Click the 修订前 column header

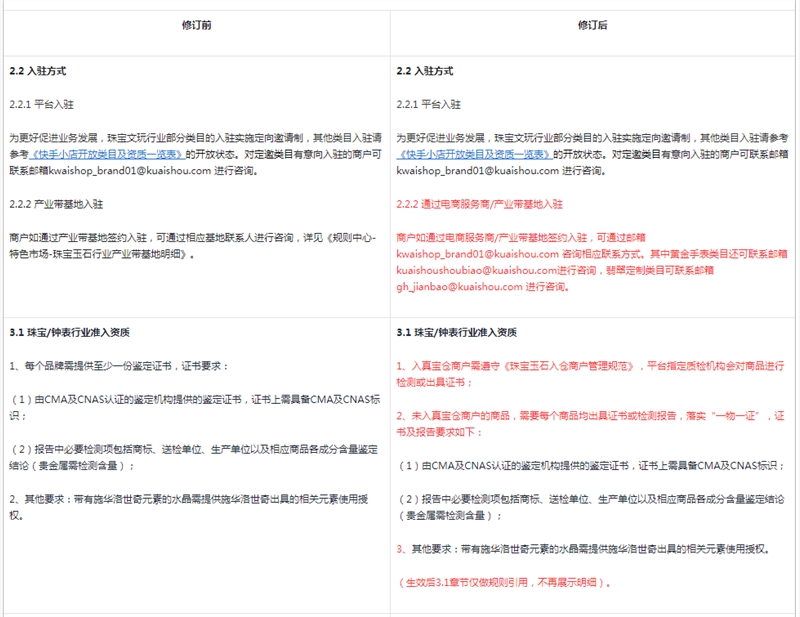(x=197, y=24)
